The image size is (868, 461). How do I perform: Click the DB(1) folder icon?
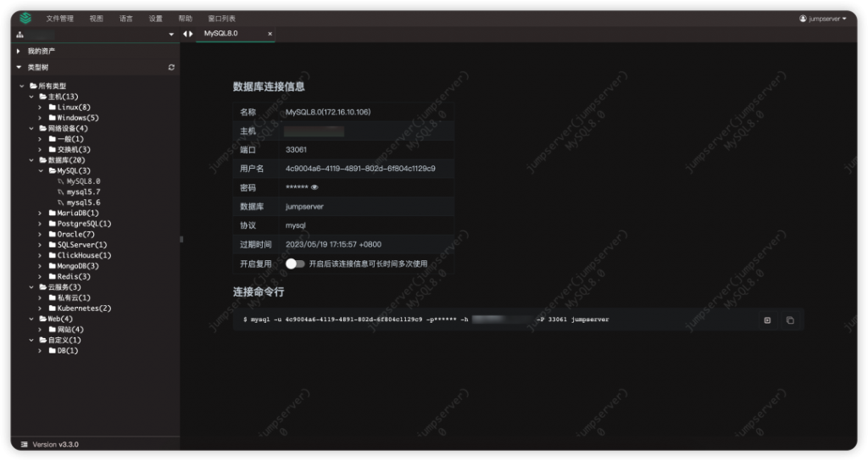click(52, 350)
